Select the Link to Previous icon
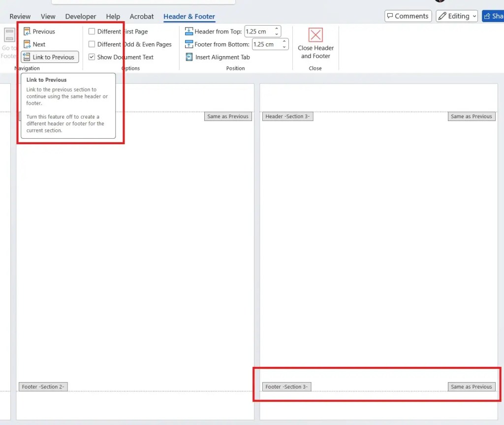The height and width of the screenshot is (425, 504). [29, 57]
